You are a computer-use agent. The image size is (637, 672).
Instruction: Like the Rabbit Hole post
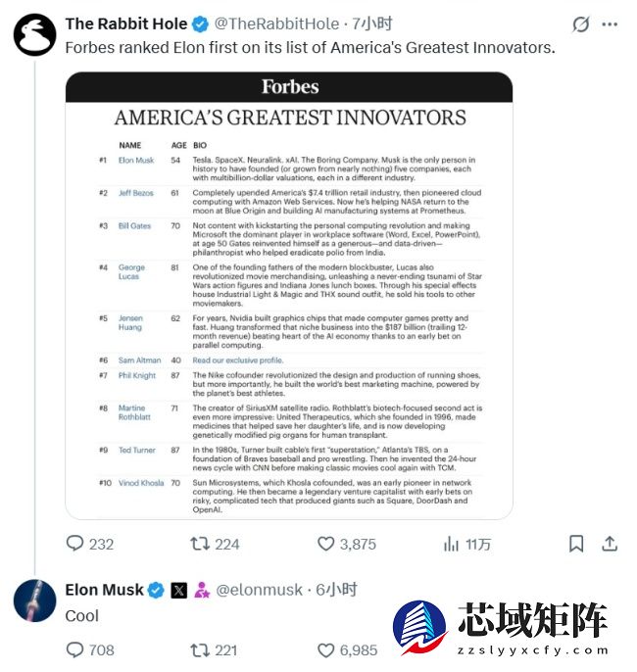(326, 544)
